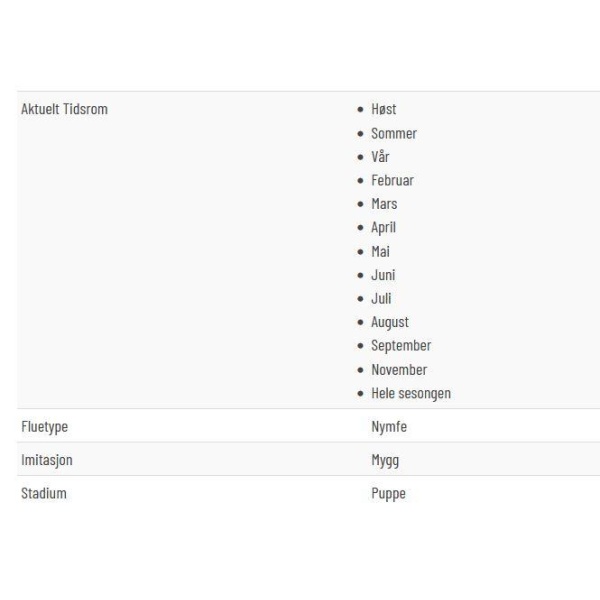Select the Sommer list entry
Image resolution: width=600 pixels, height=600 pixels.
394,134
